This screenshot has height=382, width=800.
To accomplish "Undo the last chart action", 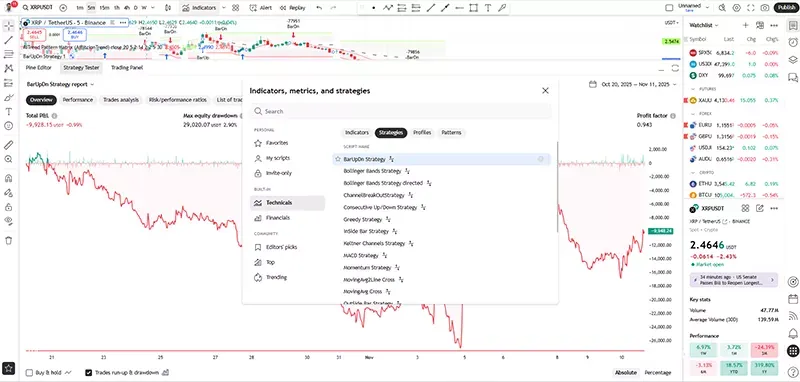I will (319, 8).
